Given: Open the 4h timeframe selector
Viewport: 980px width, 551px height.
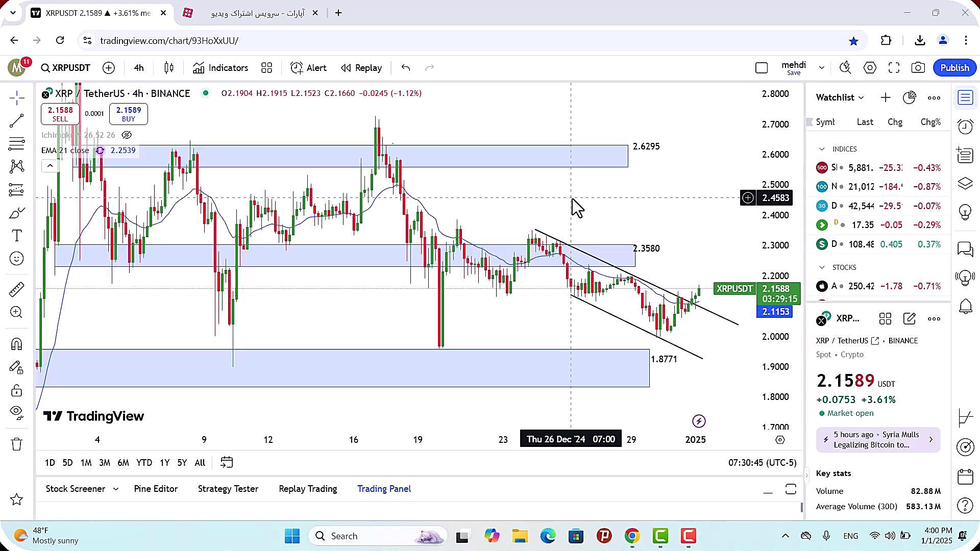Looking at the screenshot, I should [x=139, y=68].
